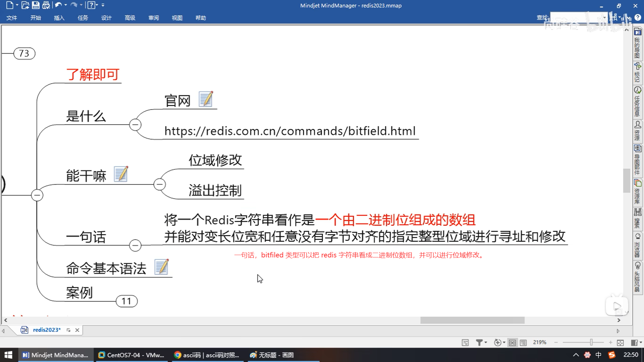The width and height of the screenshot is (644, 362).
Task: Switch to redis2023 document tab
Action: [47, 330]
